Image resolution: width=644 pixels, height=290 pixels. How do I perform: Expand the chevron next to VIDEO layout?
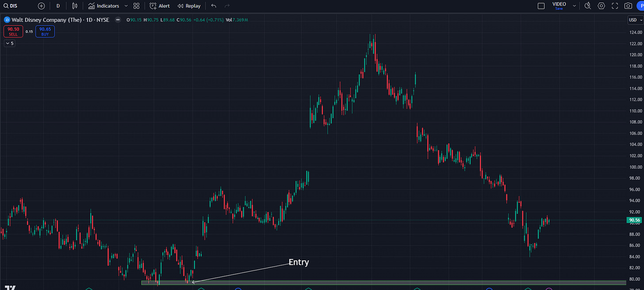click(574, 6)
